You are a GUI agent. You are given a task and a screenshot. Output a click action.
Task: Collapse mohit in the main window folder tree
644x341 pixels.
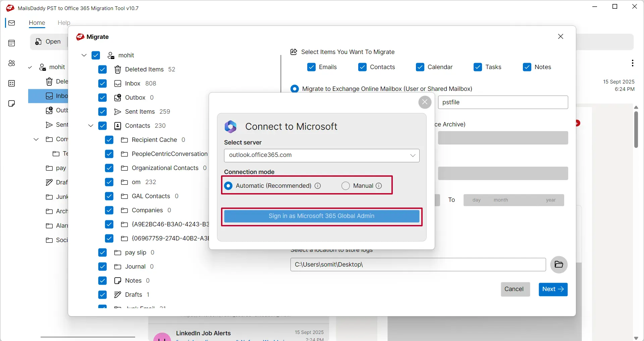tap(30, 67)
